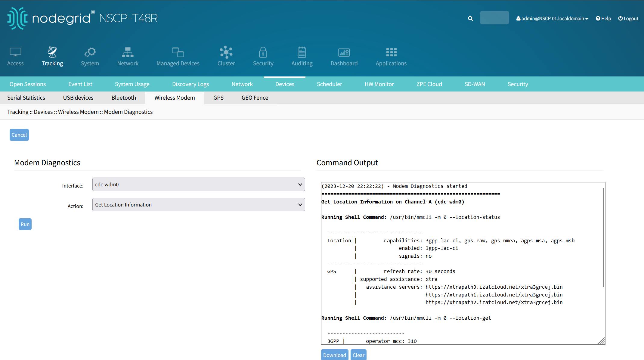Screen dimensions: 644x360
Task: Open the Interface dropdown cdc-wdm0
Action: [x=199, y=185]
